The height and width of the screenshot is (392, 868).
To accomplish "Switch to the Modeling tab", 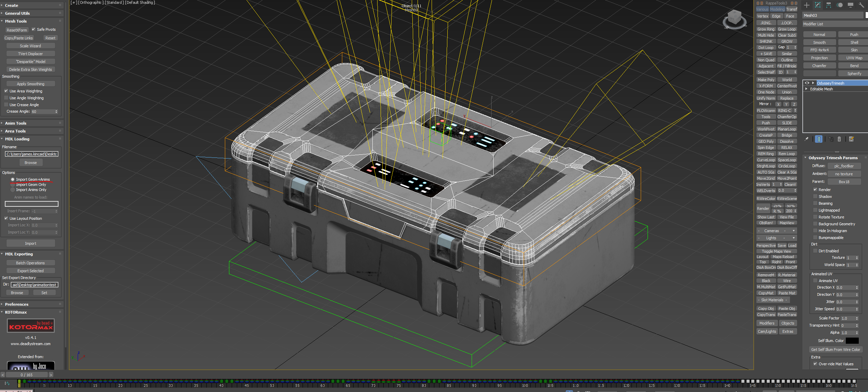I will tap(777, 9).
